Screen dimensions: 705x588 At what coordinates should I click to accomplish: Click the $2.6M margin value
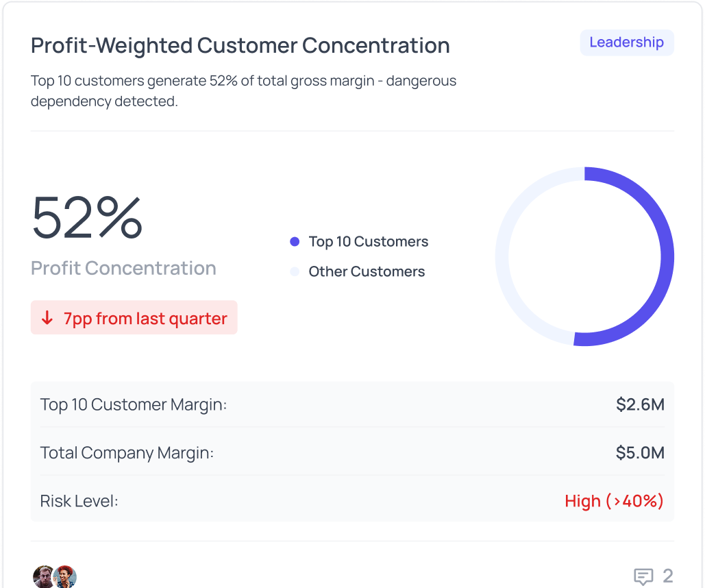pos(640,405)
